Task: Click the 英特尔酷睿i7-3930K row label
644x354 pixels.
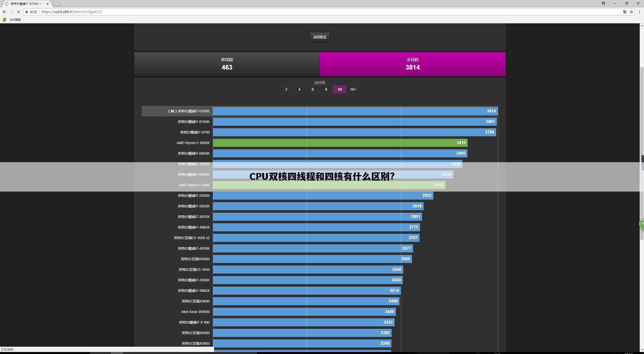Action: [x=193, y=280]
